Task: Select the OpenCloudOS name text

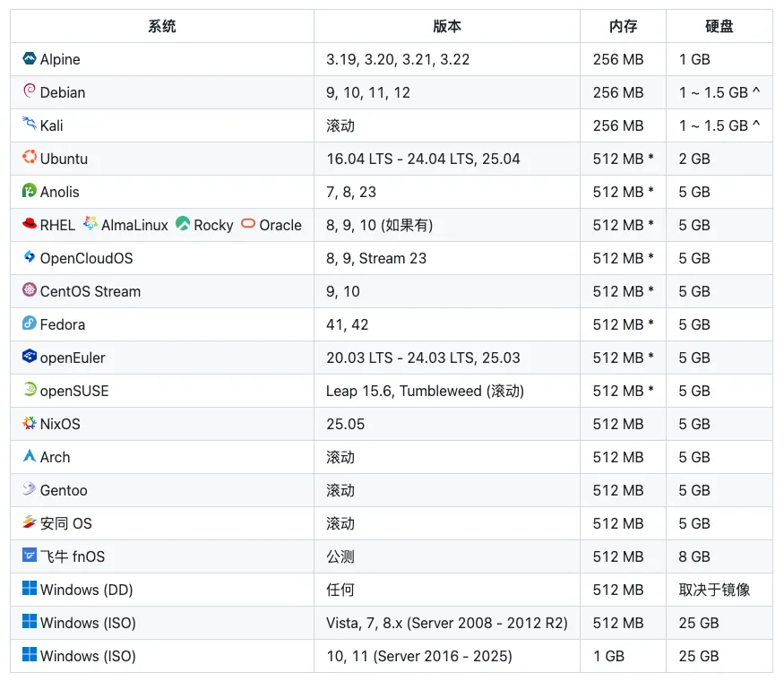Action: [87, 258]
